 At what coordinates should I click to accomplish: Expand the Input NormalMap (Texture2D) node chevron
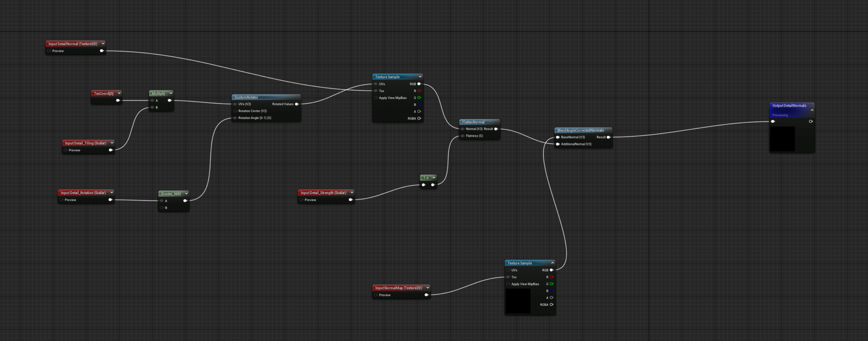tap(427, 287)
